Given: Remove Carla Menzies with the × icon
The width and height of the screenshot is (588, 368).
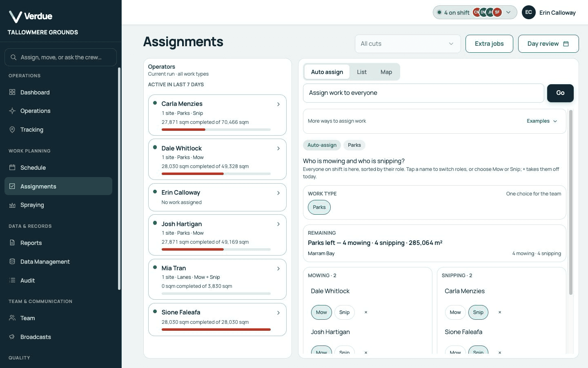Looking at the screenshot, I should point(500,312).
